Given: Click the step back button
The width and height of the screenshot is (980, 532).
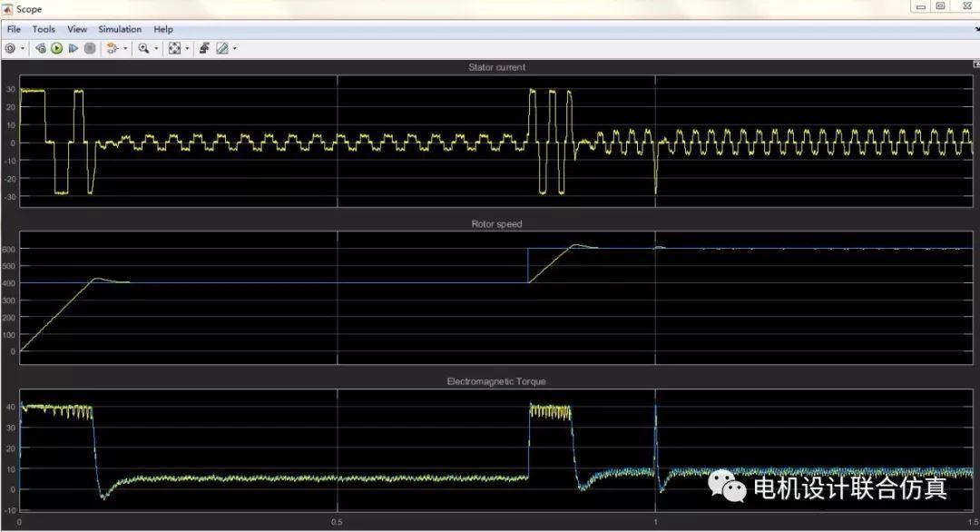Looking at the screenshot, I should (41, 48).
